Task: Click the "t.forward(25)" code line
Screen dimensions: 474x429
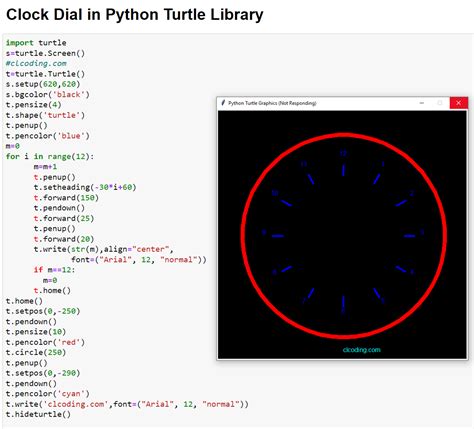Action: click(x=64, y=218)
